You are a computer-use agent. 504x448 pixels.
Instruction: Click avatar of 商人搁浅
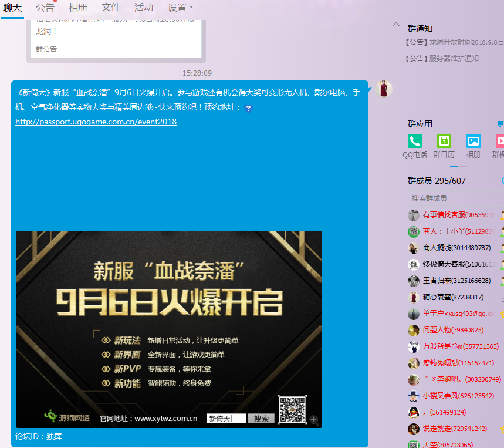[x=414, y=248]
